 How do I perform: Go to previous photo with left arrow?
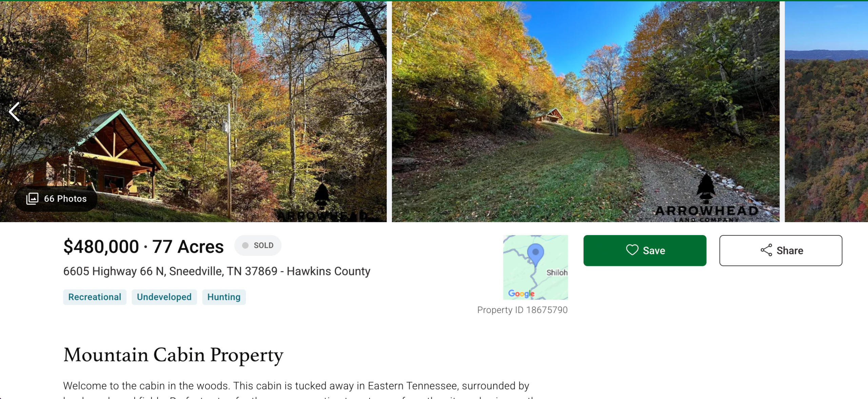click(x=14, y=112)
